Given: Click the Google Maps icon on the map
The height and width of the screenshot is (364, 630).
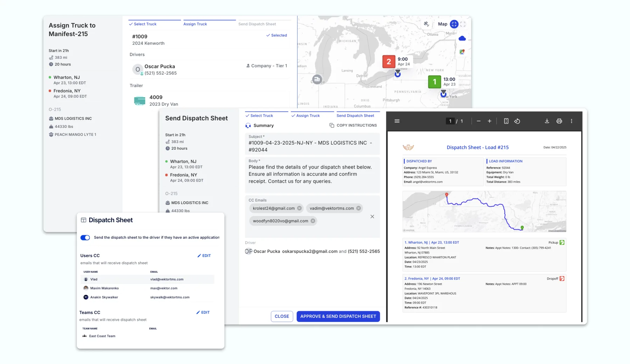Looking at the screenshot, I should 462,52.
